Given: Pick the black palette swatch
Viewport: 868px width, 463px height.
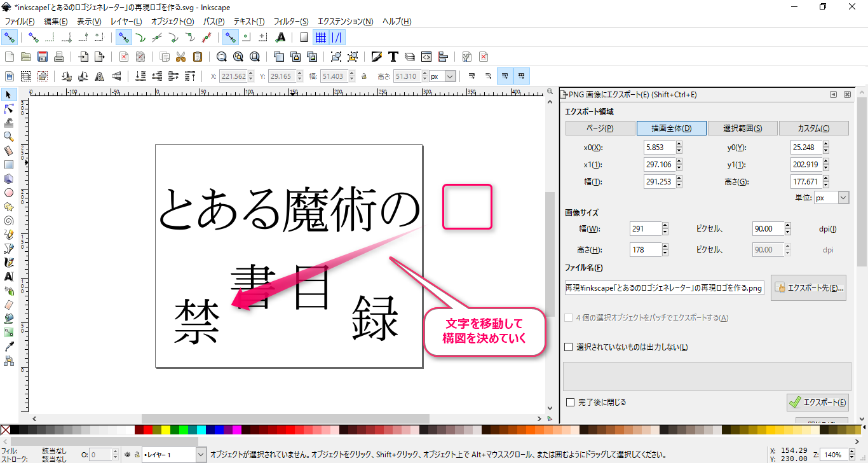Looking at the screenshot, I should 15,431.
